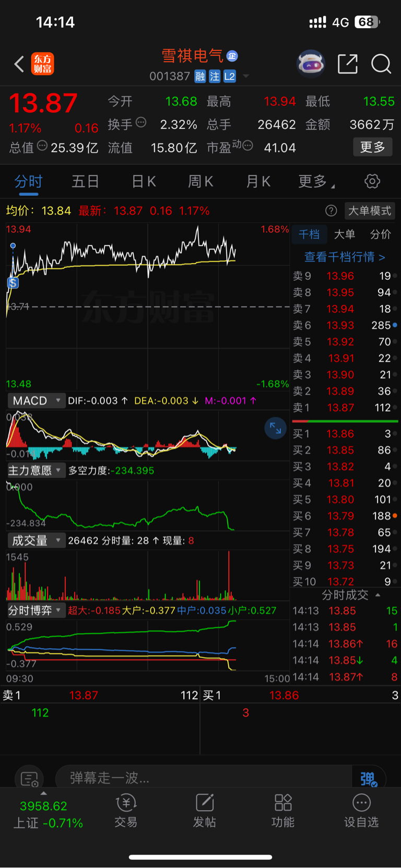Open the robot assistant avatar

tap(311, 64)
